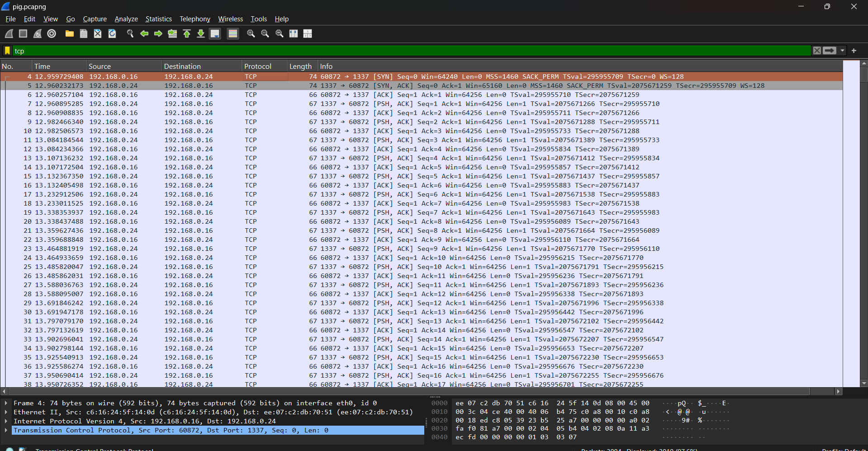Sort by the Info column header
Viewport: 868px width, 451px height.
pos(580,66)
